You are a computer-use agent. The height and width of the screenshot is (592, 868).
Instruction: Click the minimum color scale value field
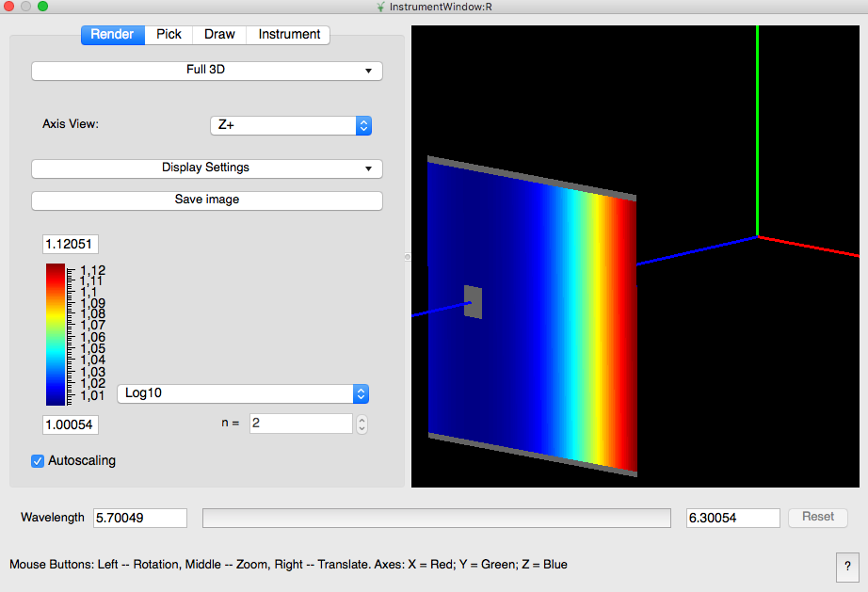point(71,425)
